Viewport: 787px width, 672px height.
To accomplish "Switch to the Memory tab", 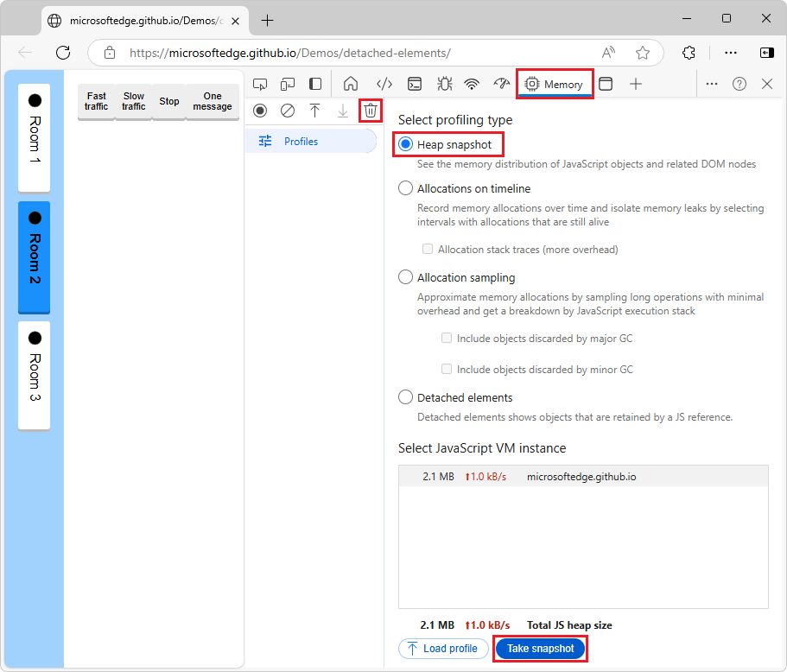I will (555, 85).
